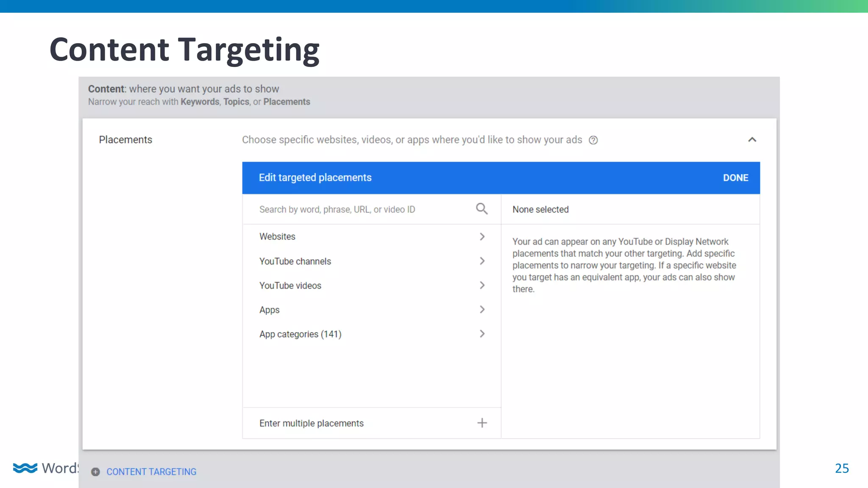Click the Placements section label
Screen dimensions: 868x488
point(125,140)
